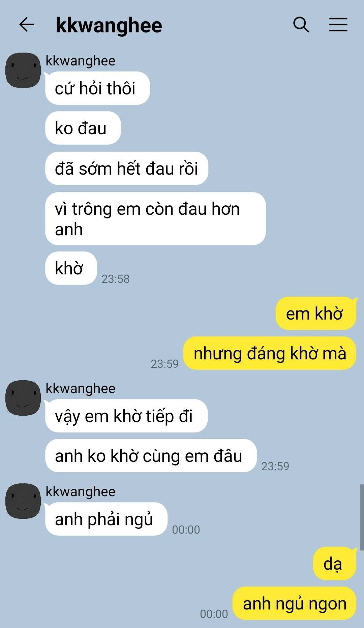Viewport: 364px width, 628px height.
Task: Click sender name kkwanghee above 'anh phải ngủ'
Action: (x=81, y=491)
